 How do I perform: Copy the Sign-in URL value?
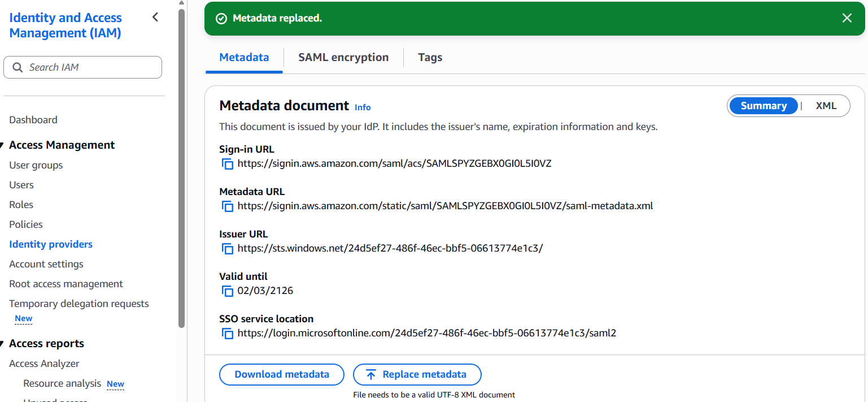(x=227, y=164)
